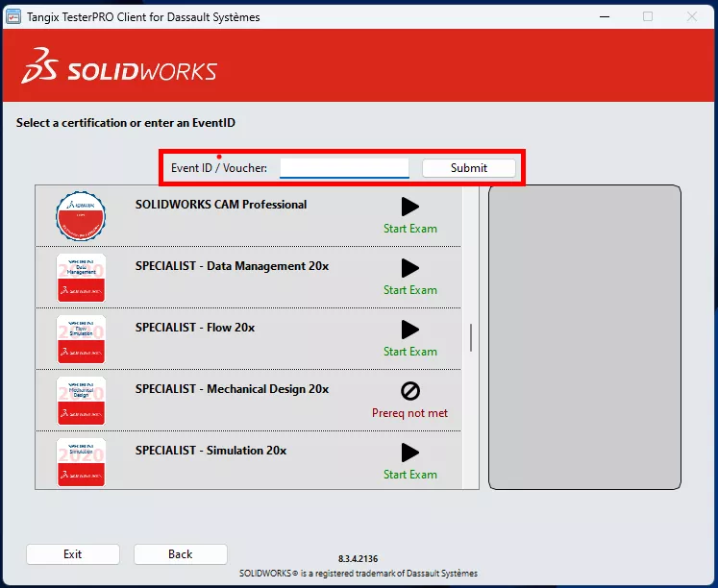The width and height of the screenshot is (718, 588).
Task: Close the Tangix TesterPRO window
Action: 691,16
